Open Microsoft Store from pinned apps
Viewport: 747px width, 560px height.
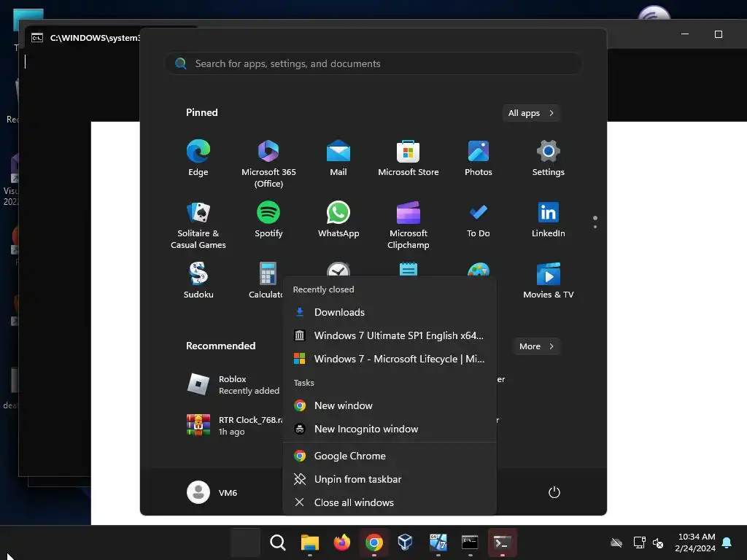409,158
